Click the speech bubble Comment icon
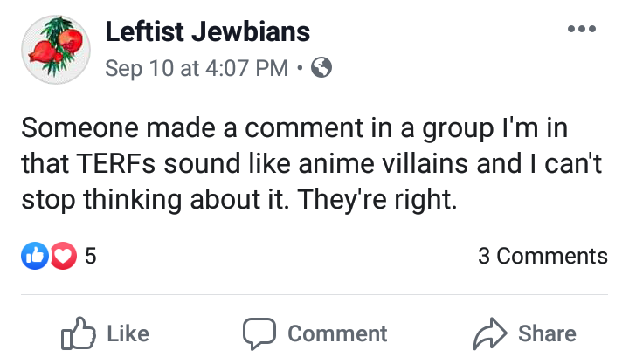Screen dimensions: 629x364 (258, 333)
